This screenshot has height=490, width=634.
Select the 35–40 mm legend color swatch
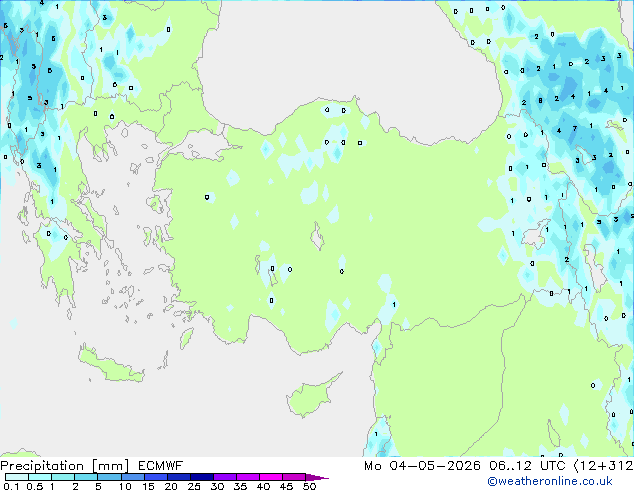click(x=248, y=477)
